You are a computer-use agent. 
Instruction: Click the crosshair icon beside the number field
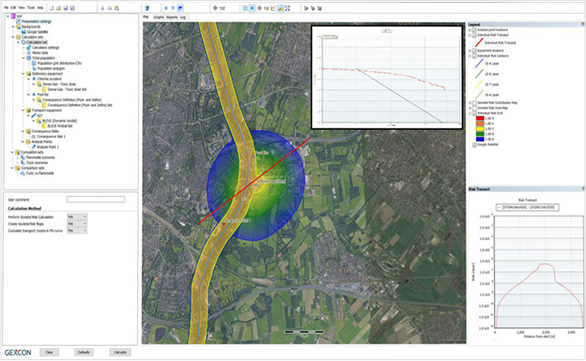215,8
